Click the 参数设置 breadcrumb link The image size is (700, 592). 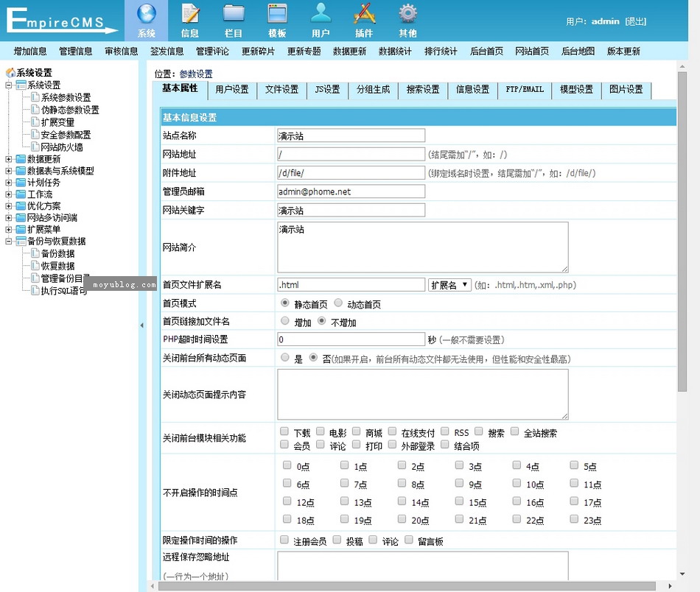[x=196, y=74]
